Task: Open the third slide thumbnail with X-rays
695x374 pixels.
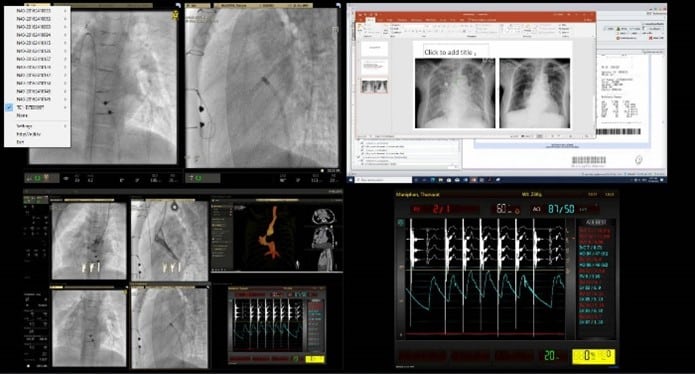Action: (374, 86)
